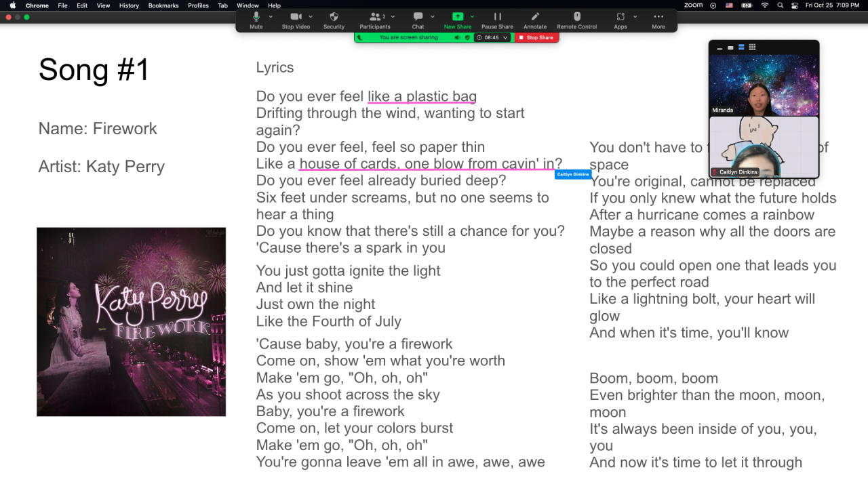Click the lyric 'Just own the night'
868x488 pixels.
pos(315,304)
